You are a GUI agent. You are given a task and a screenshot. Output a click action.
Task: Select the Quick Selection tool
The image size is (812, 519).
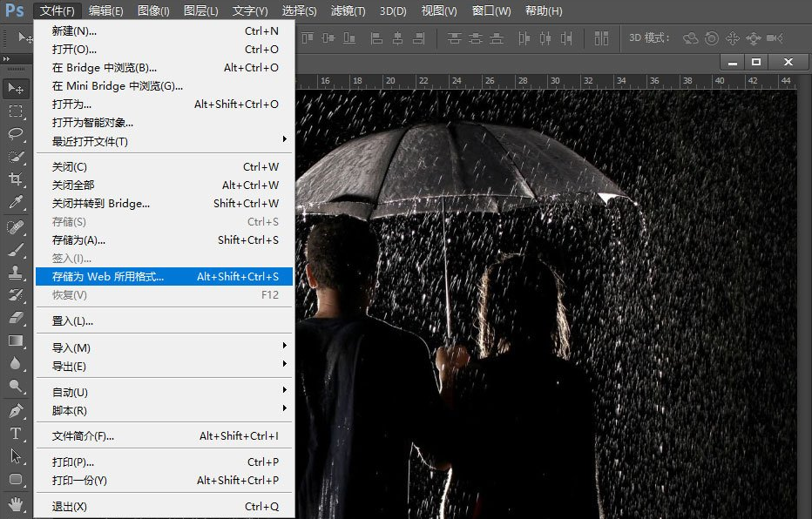coord(16,157)
